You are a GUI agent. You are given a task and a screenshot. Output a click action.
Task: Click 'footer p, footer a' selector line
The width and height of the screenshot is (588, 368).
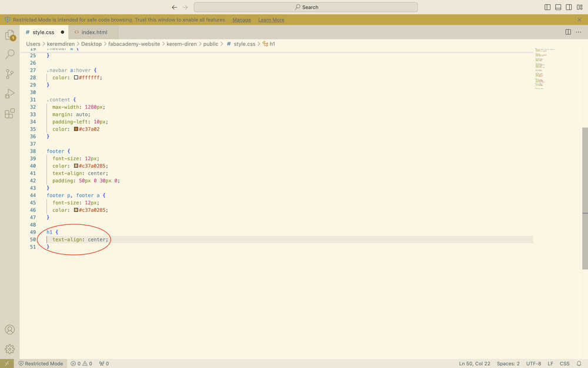pyautogui.click(x=73, y=195)
